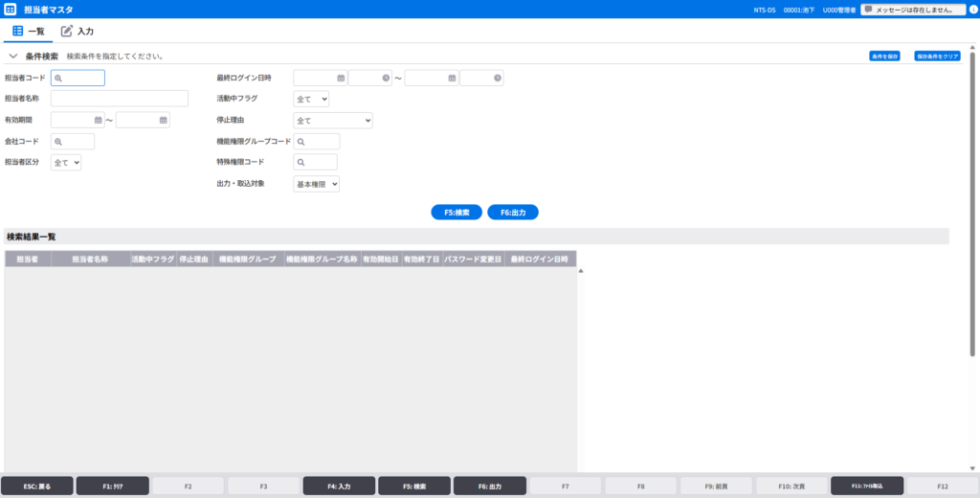980x498 pixels.
Task: Click the 有効終了日 column header
Action: [422, 259]
